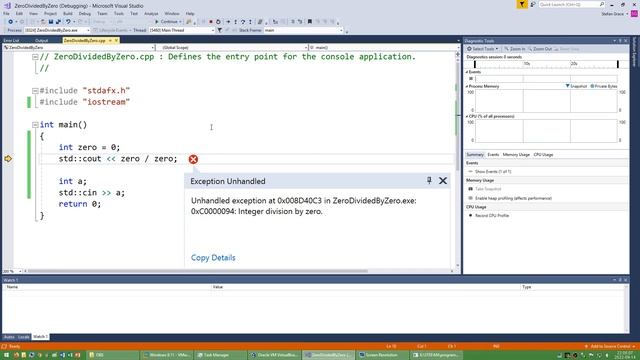Click the Step Over toolbar icon

(x=243, y=22)
